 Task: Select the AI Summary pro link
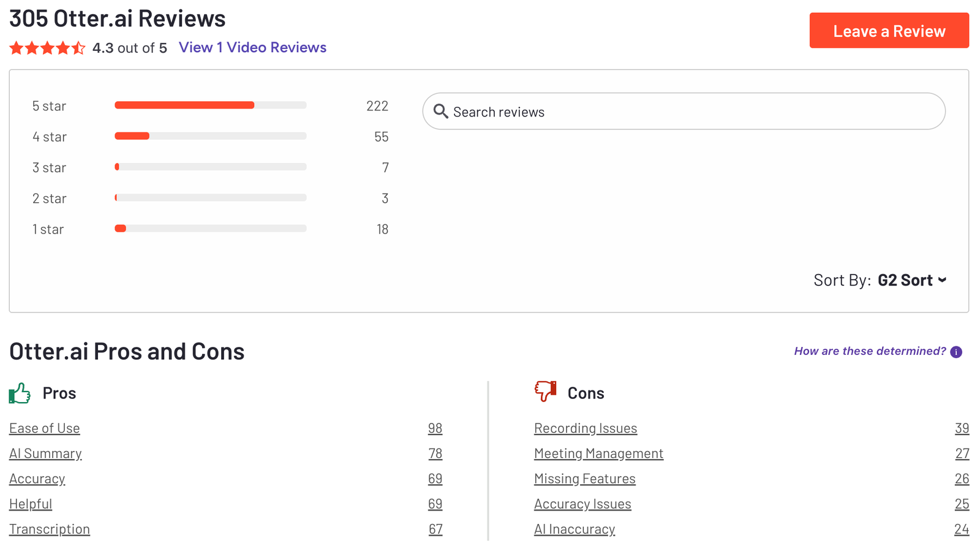(45, 454)
